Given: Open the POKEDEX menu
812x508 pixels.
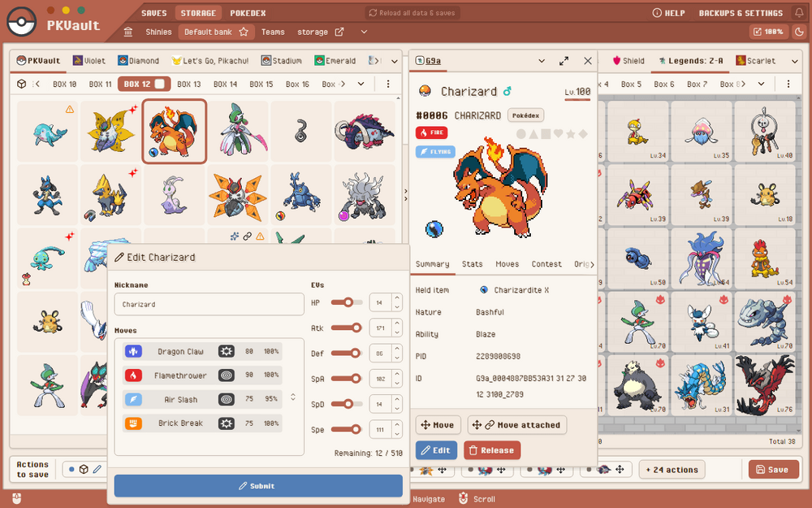Looking at the screenshot, I should click(x=248, y=13).
